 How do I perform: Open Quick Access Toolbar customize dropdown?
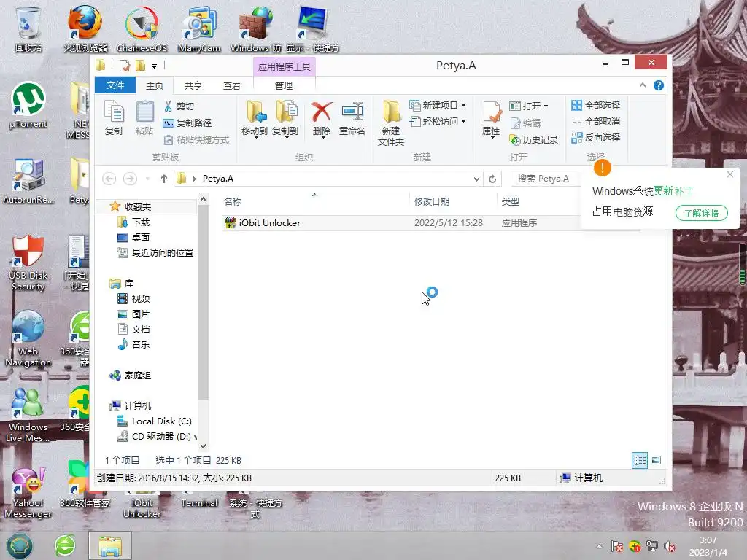154,66
